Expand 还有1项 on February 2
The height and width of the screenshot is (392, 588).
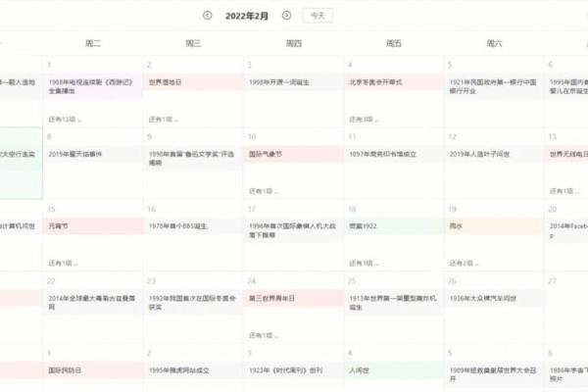pos(164,120)
